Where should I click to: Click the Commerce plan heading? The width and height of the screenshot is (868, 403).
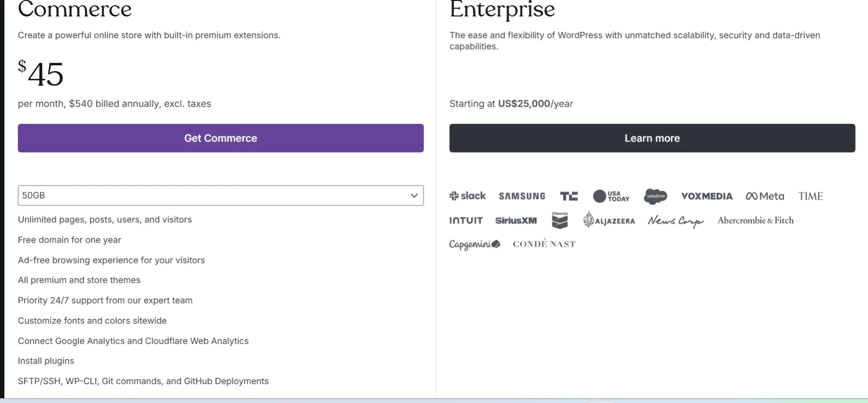[75, 9]
